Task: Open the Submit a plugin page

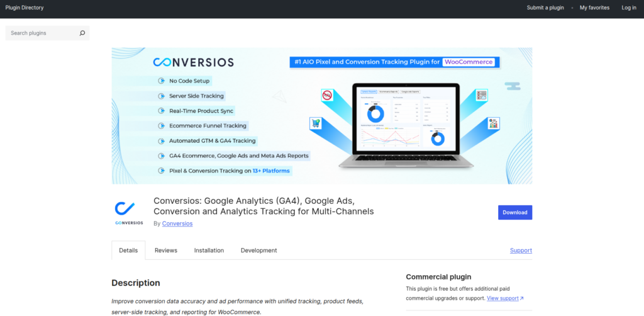Action: point(545,8)
